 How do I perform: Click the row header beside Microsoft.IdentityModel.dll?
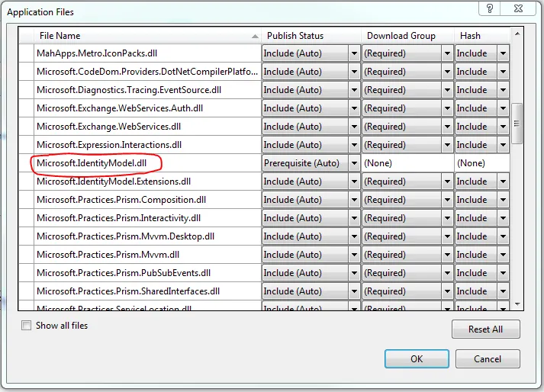(26, 163)
